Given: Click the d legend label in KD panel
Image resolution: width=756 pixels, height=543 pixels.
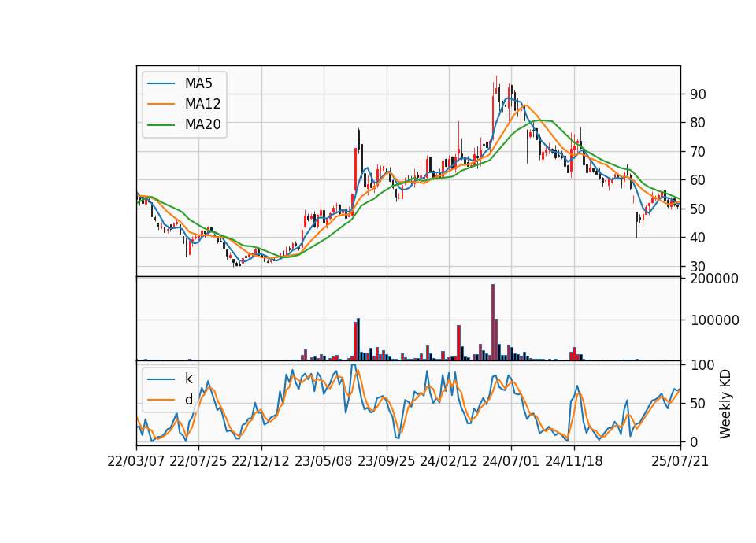Looking at the screenshot, I should point(188,400).
